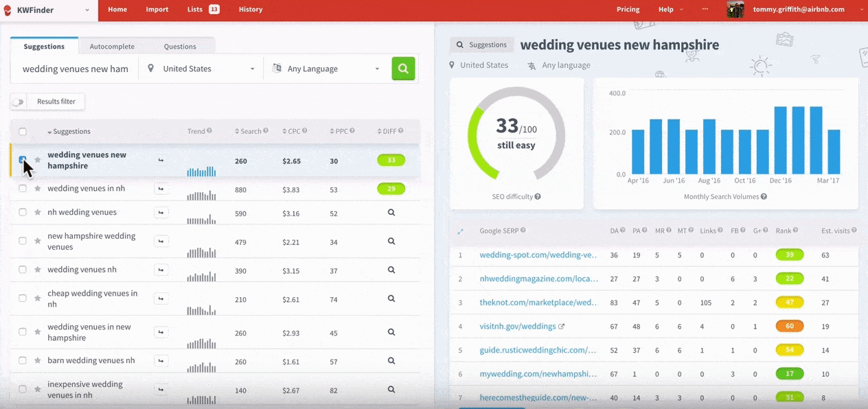The image size is (868, 409).
Task: Open the Pricing page link
Action: [x=628, y=10]
